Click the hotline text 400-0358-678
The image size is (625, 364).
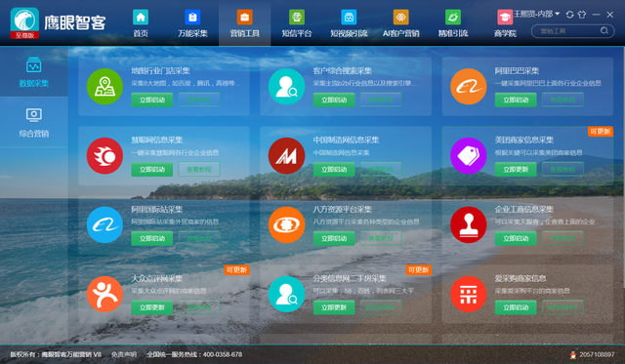click(223, 354)
